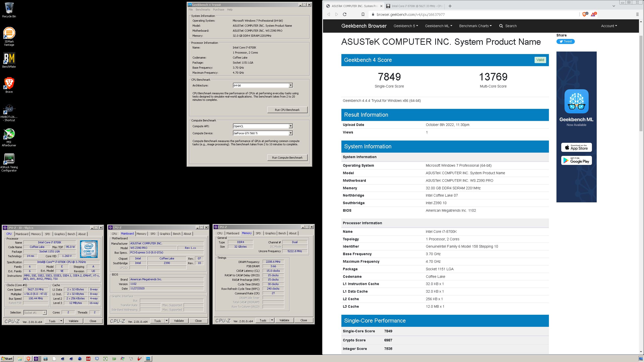Click the browser address bar URL
The height and width of the screenshot is (362, 644).
coord(411,15)
